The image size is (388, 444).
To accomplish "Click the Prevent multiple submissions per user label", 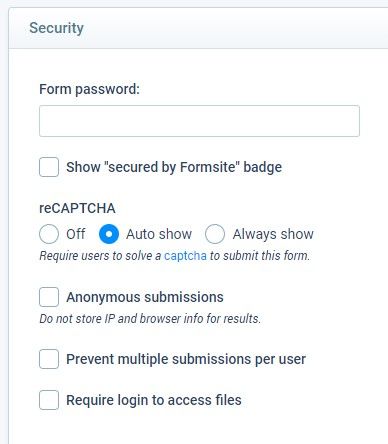I will click(186, 359).
